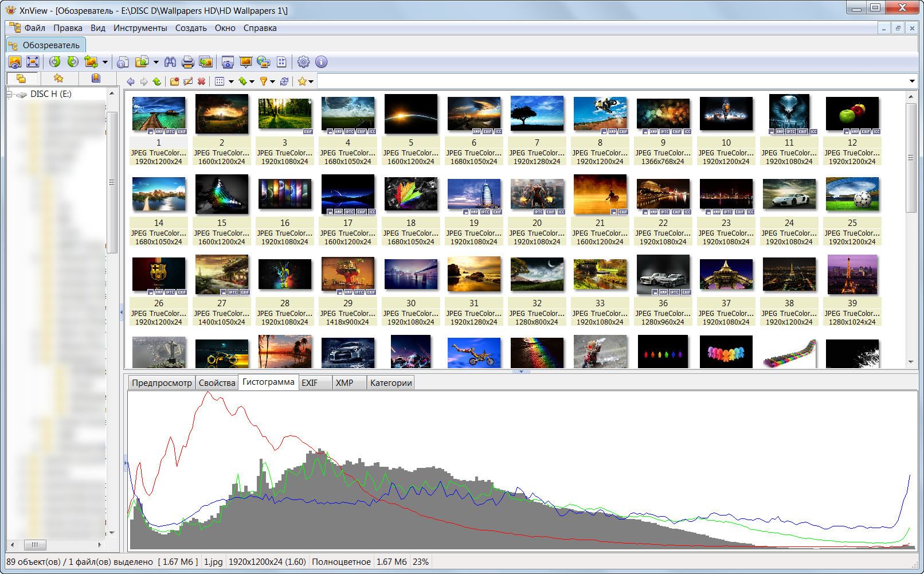The image size is (924, 574).
Task: Open the sort order dropdown arrow
Action: [x=252, y=81]
